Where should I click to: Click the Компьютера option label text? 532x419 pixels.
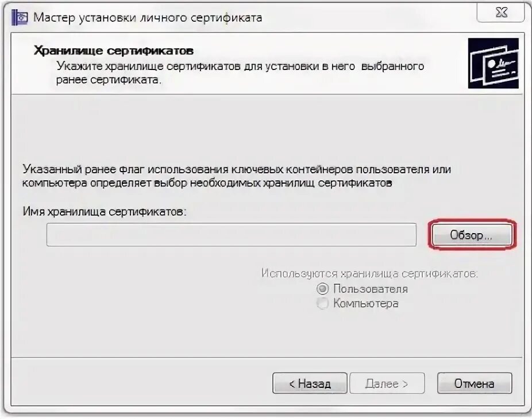[366, 303]
